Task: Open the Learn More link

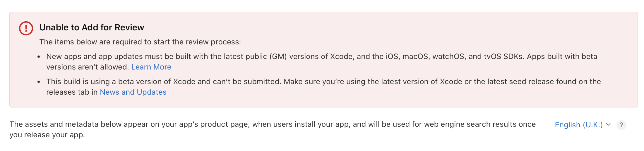Action: [151, 67]
